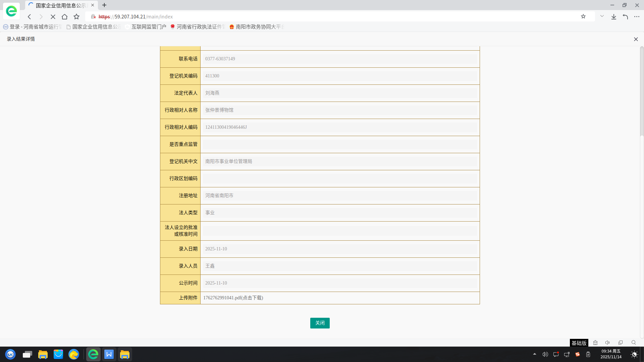Go to browser home page icon
This screenshot has width=644, height=362.
point(65,17)
